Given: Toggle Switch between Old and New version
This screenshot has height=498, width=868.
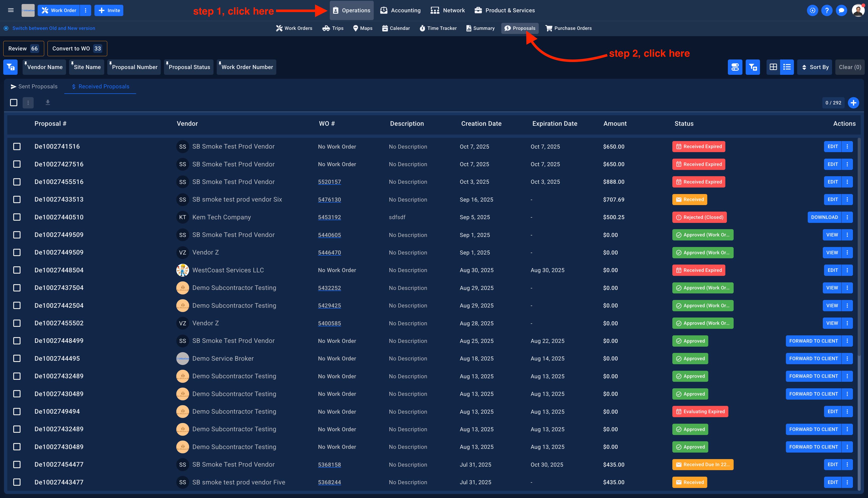Looking at the screenshot, I should [x=6, y=28].
